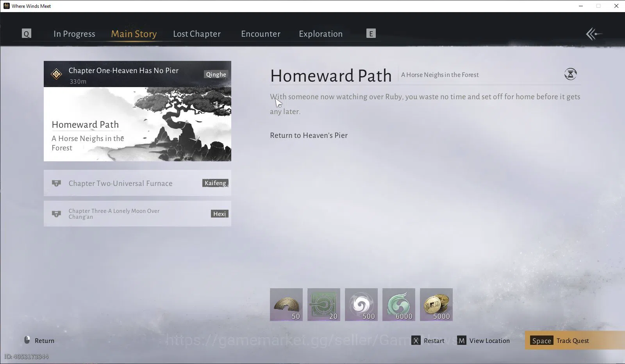625x364 pixels.
Task: Expand Chapter Two Universal Furnace
Action: (137, 183)
